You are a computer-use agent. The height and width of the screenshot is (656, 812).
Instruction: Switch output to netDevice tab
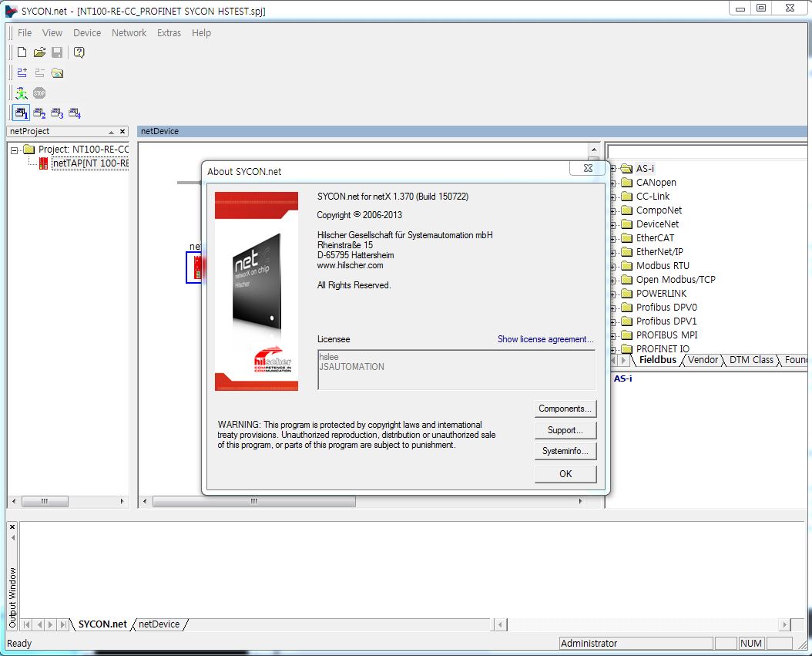click(159, 624)
